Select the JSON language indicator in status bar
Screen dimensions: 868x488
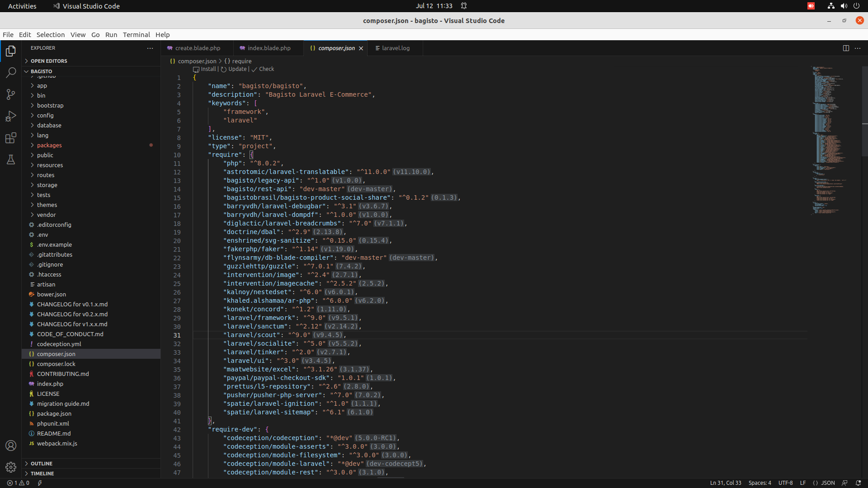point(828,483)
